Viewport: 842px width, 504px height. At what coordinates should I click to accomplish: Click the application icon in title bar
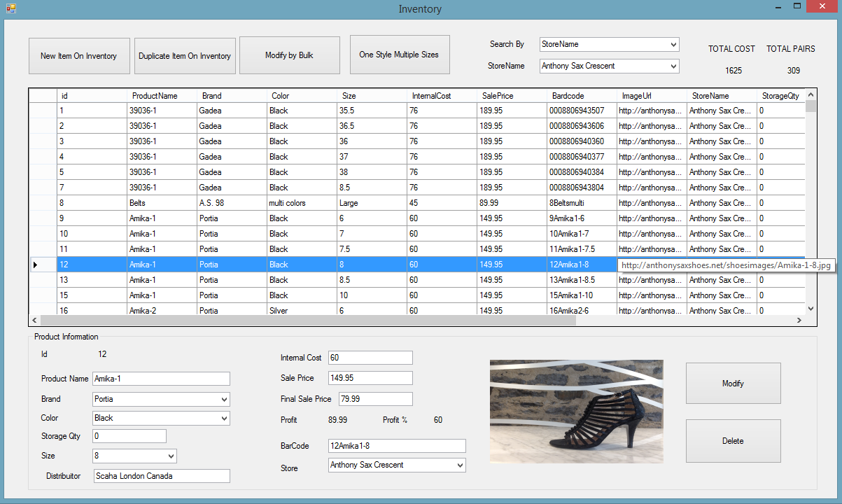11,8
